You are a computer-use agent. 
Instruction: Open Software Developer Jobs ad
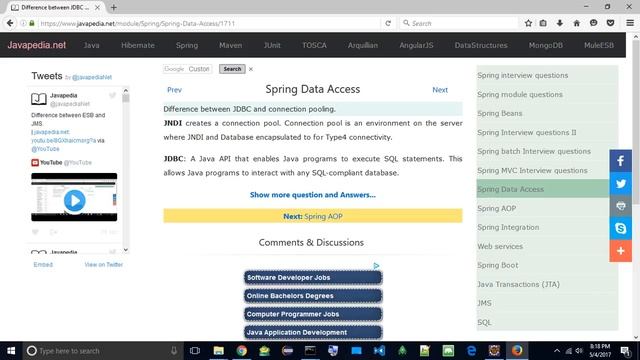(313, 278)
